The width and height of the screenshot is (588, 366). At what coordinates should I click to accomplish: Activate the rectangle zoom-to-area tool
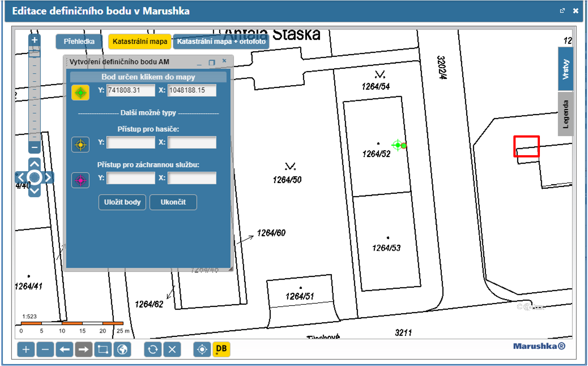point(103,350)
